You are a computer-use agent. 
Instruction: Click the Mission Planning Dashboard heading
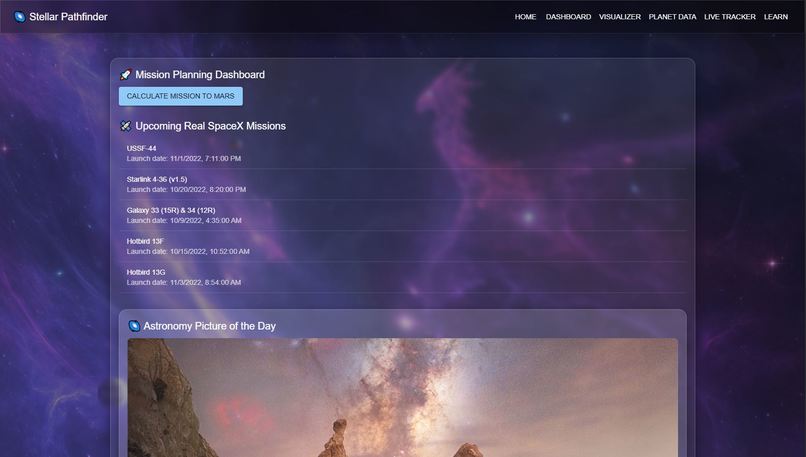(200, 75)
